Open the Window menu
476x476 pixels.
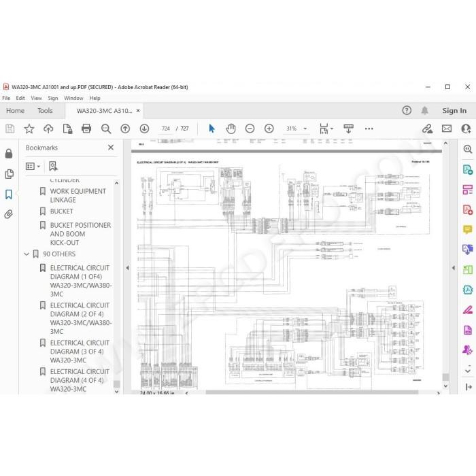coord(73,98)
